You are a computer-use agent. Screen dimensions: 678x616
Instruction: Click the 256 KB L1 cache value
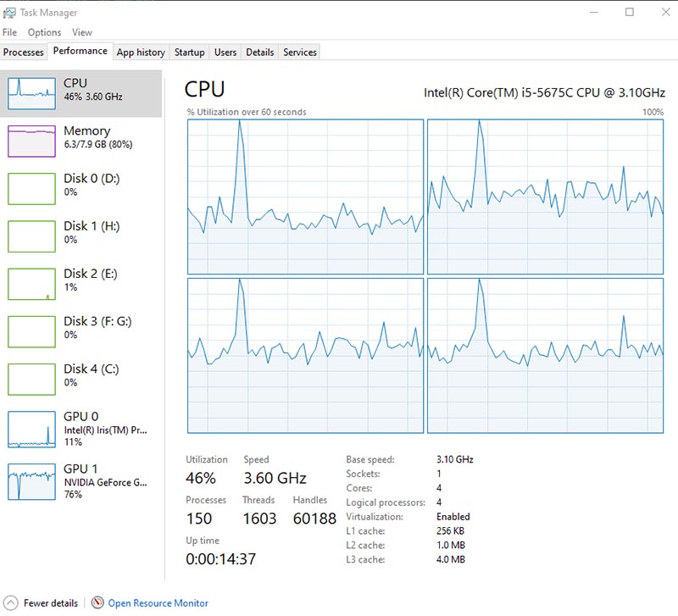pos(450,530)
